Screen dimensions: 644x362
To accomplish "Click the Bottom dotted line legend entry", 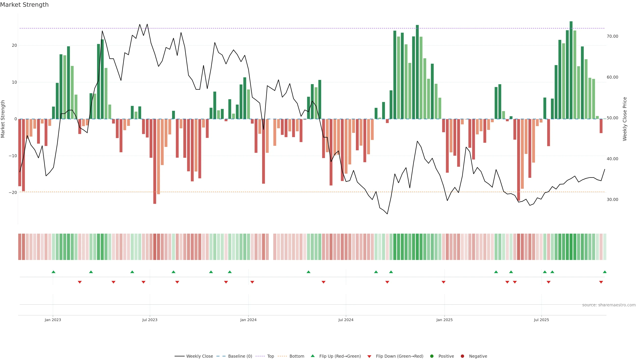I will coord(297,356).
